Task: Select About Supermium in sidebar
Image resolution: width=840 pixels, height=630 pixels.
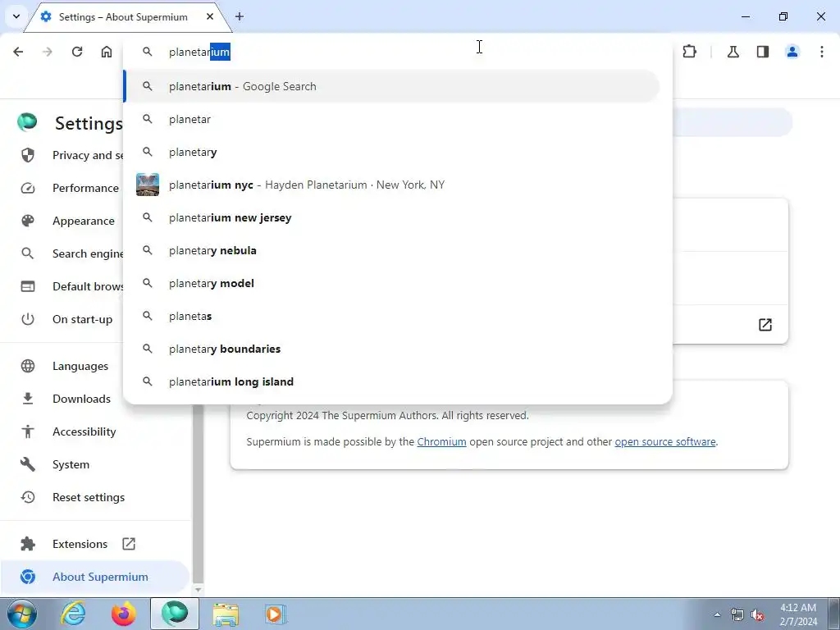Action: click(x=95, y=577)
